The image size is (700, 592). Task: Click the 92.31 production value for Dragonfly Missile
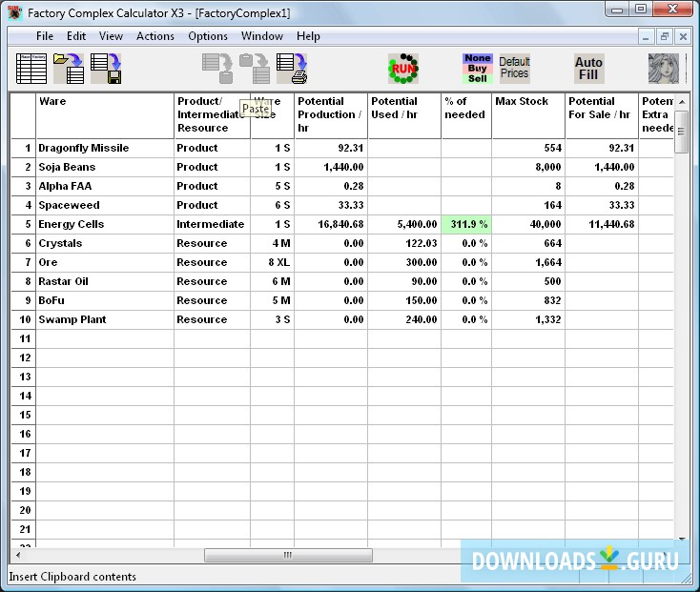331,148
